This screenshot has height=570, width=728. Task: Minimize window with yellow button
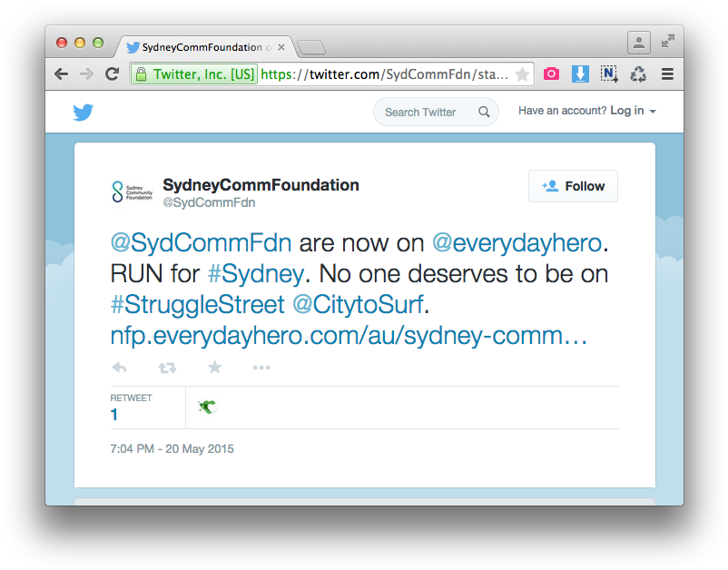tap(80, 43)
